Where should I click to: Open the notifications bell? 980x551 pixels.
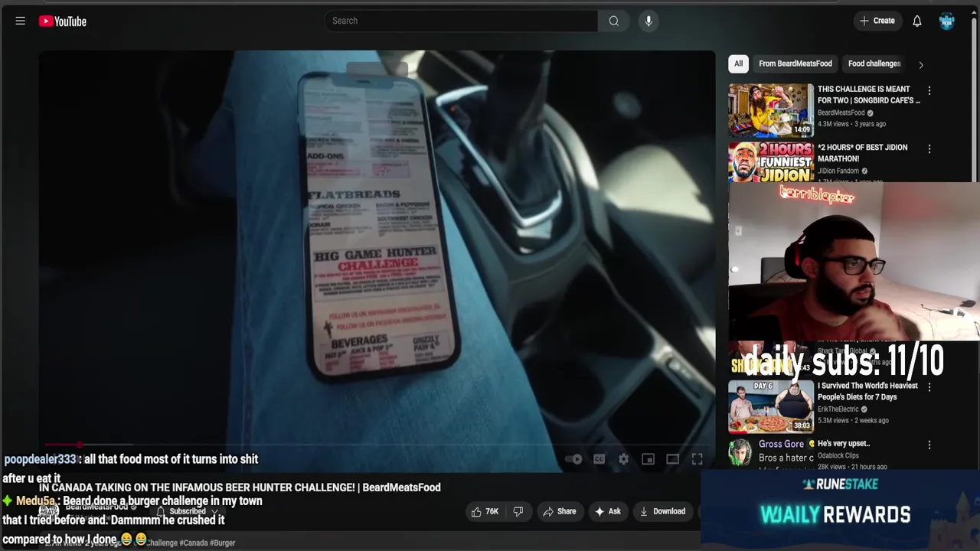[916, 21]
